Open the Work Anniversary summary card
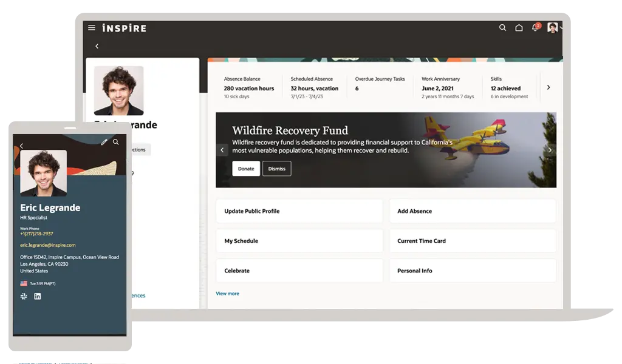This screenshot has height=364, width=622. coord(447,87)
